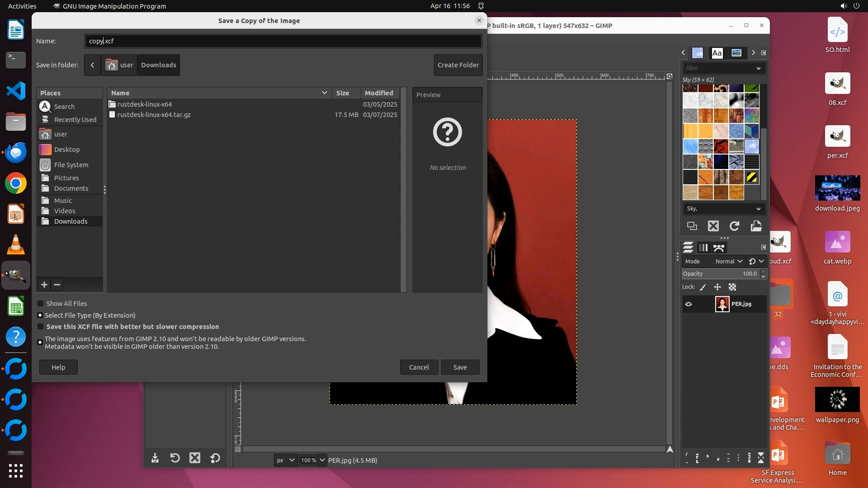The height and width of the screenshot is (488, 868).
Task: Open the zoom 100% dropdown
Action: 322,460
